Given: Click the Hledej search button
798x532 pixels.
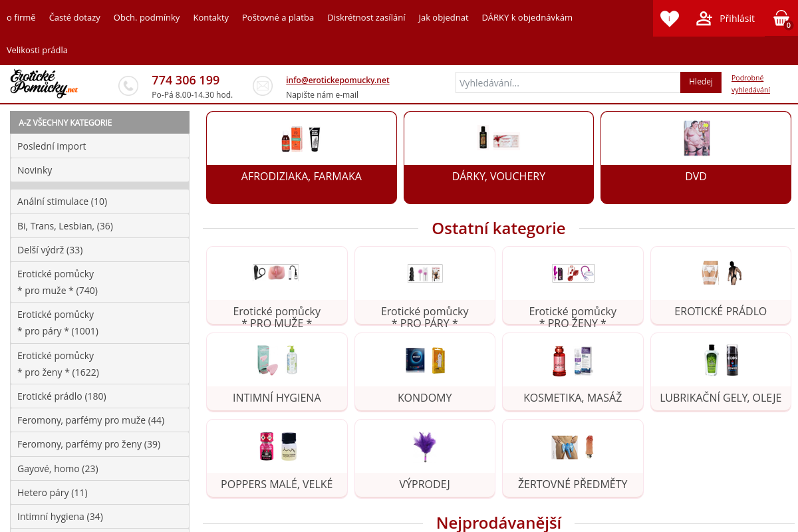Looking at the screenshot, I should 701,82.
